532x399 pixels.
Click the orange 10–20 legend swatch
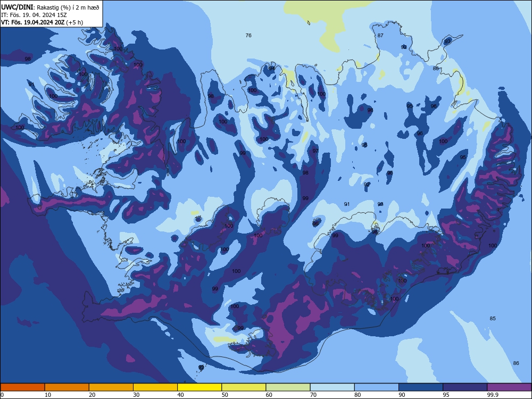67,387
